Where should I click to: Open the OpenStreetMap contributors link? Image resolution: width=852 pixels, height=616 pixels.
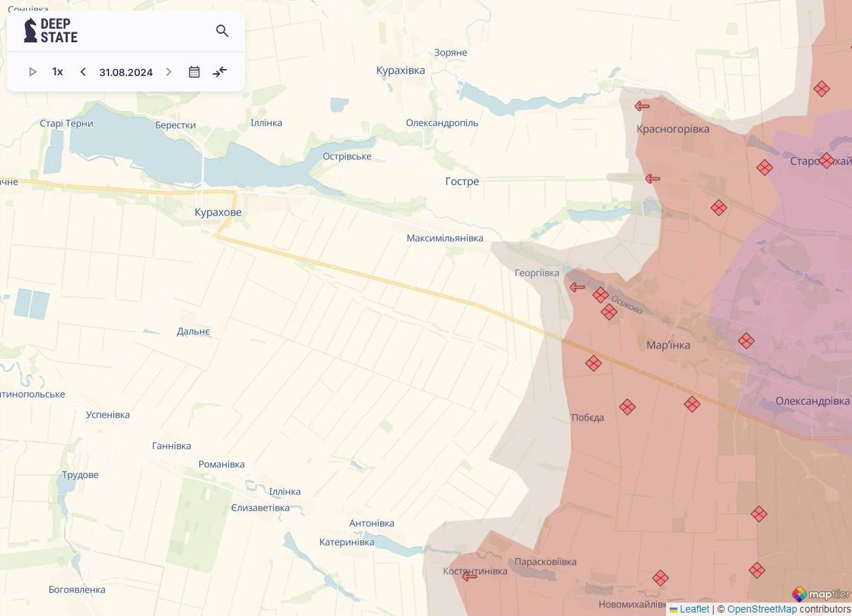(761, 609)
